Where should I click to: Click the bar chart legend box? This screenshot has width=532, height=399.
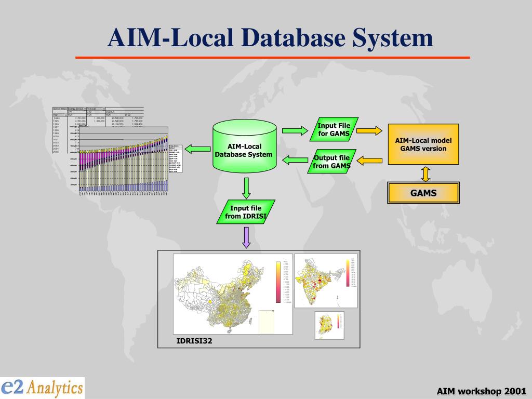(x=176, y=158)
